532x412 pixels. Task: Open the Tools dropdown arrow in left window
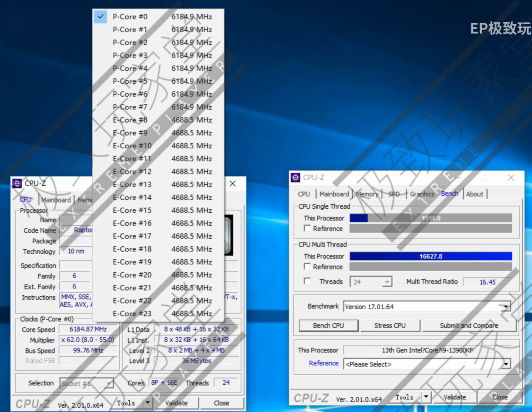148,403
